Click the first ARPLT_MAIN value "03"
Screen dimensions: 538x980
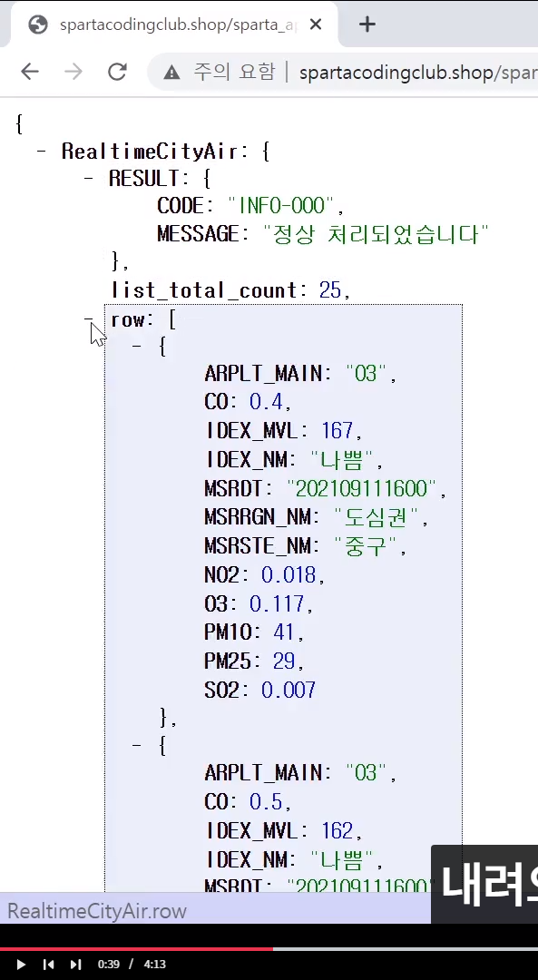pyautogui.click(x=367, y=373)
